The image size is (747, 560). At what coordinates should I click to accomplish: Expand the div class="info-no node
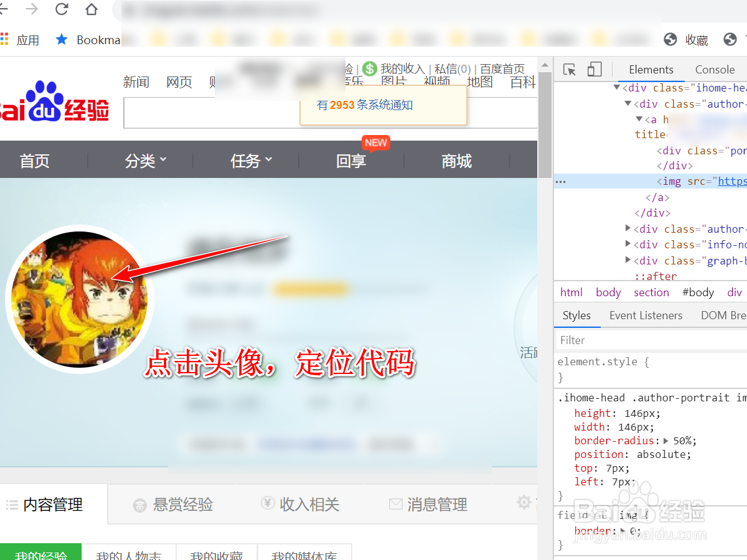(x=628, y=244)
